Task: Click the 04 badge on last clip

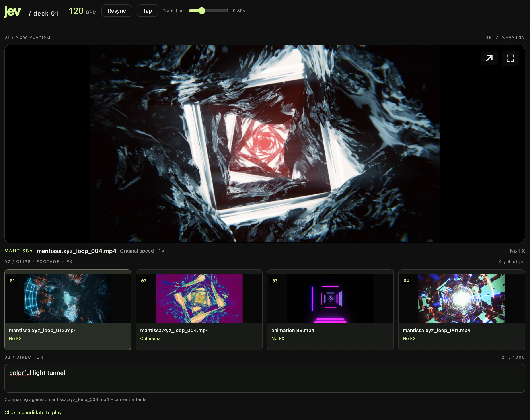Action: pos(406,281)
